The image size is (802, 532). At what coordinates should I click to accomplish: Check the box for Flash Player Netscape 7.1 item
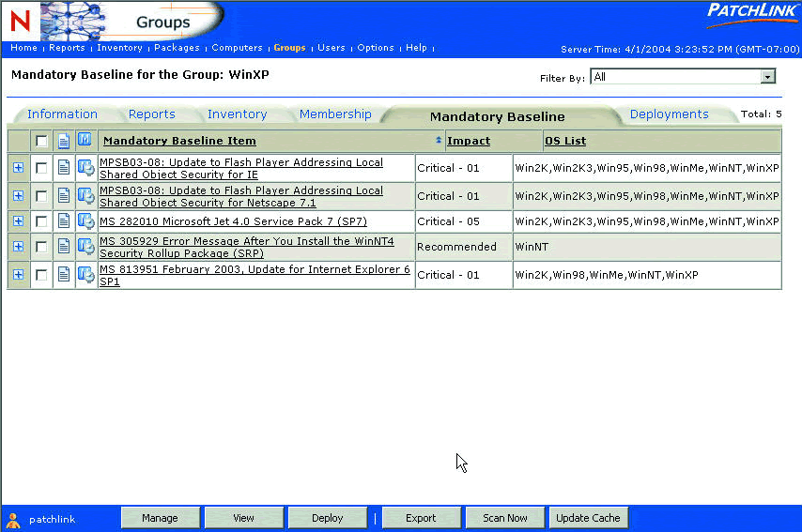41,196
